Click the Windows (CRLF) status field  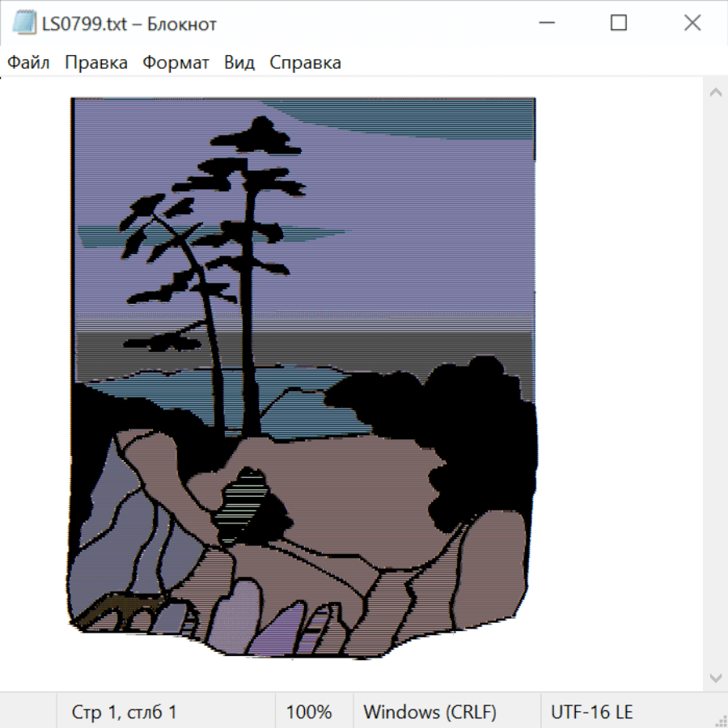point(430,712)
